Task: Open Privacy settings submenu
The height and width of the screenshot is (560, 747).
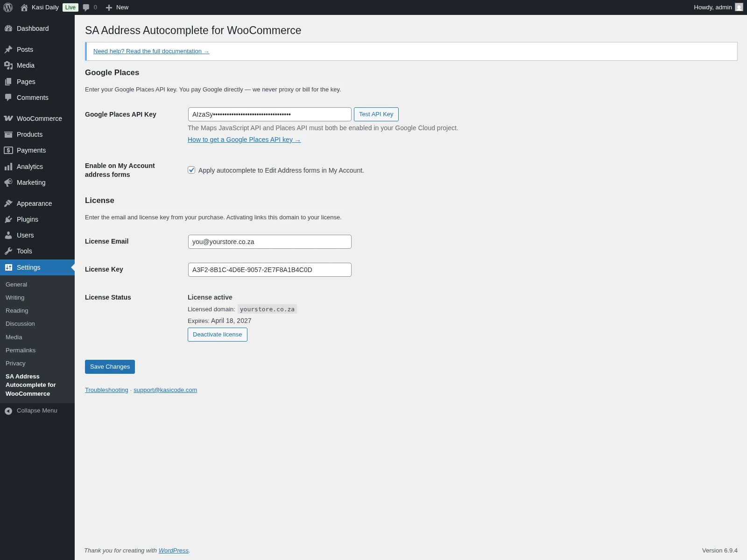Action: [15, 363]
